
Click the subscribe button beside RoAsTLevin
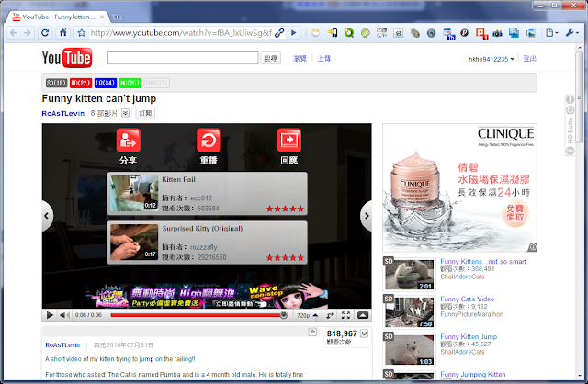click(x=145, y=113)
